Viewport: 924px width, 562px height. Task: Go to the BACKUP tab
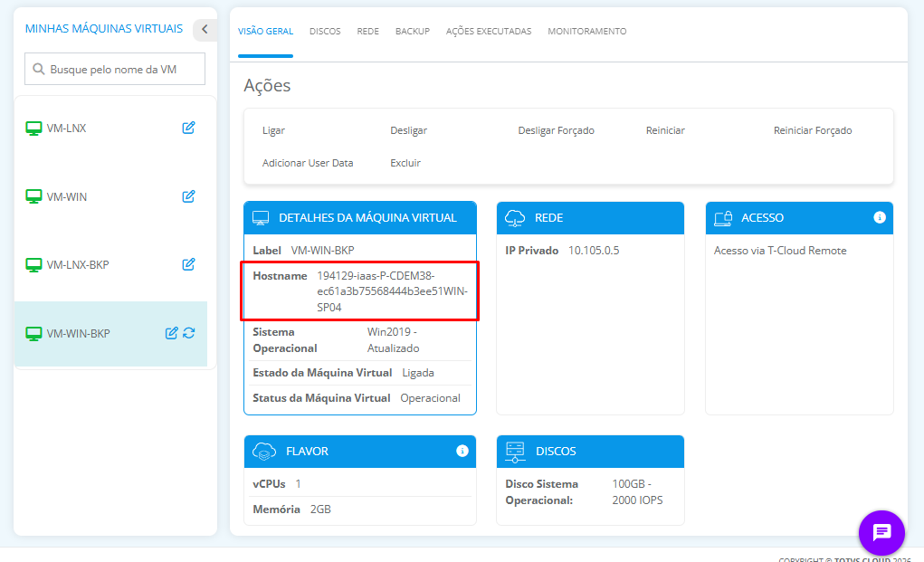[x=413, y=31]
